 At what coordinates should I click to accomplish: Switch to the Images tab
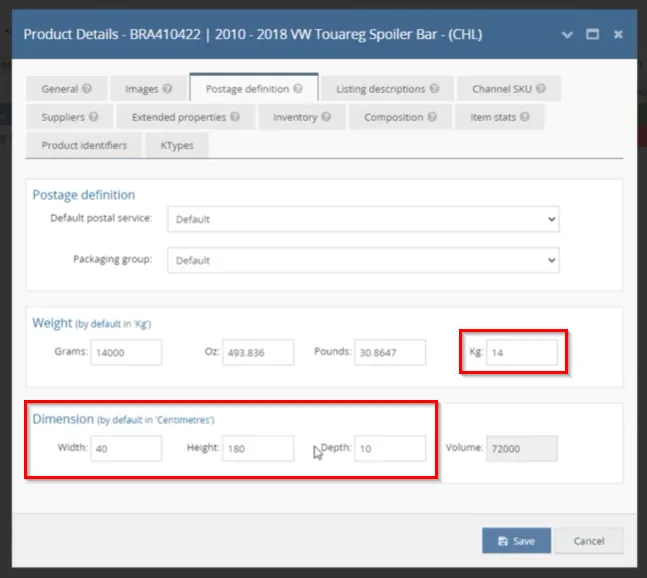(148, 89)
